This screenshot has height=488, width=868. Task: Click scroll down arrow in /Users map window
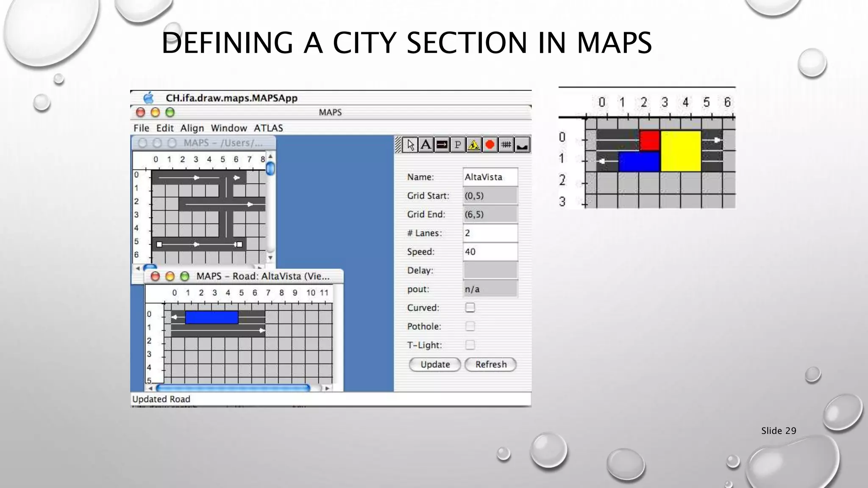[270, 258]
